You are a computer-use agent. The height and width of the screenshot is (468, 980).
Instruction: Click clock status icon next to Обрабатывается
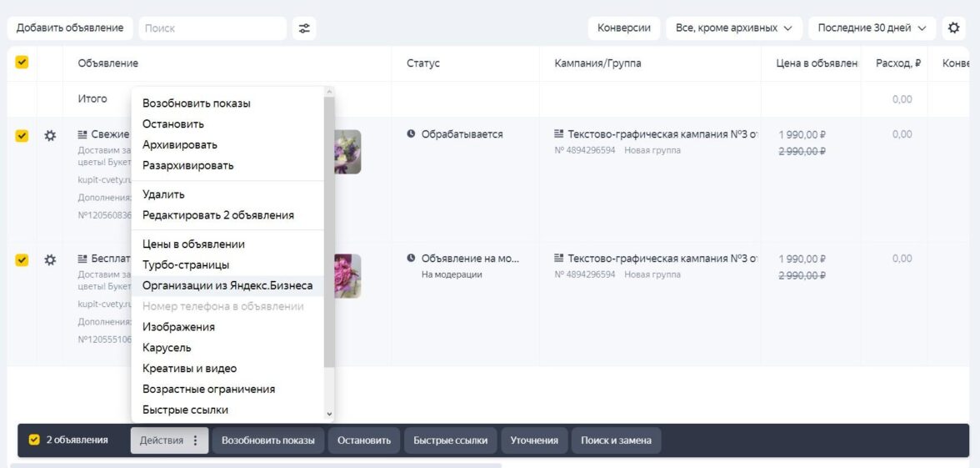(411, 134)
